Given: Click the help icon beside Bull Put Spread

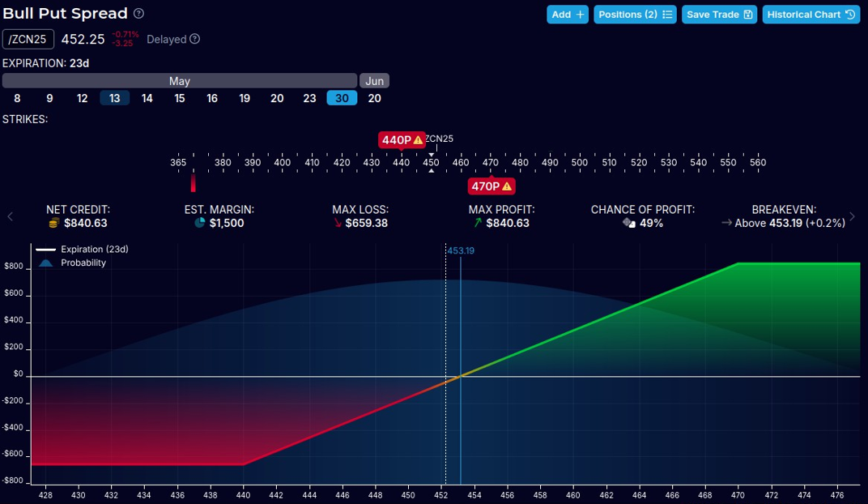Looking at the screenshot, I should 138,14.
